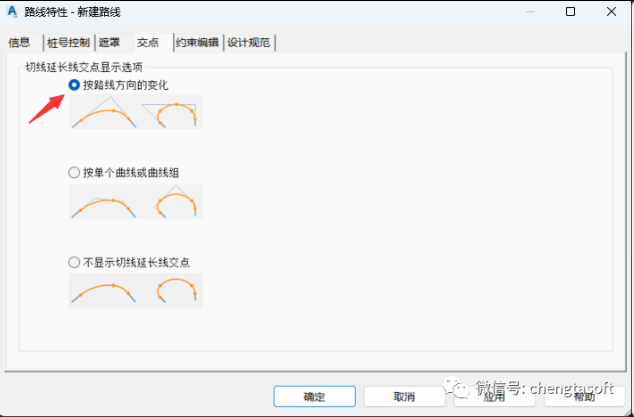
Task: Maximize the 路线特性 dialog window
Action: pos(571,12)
